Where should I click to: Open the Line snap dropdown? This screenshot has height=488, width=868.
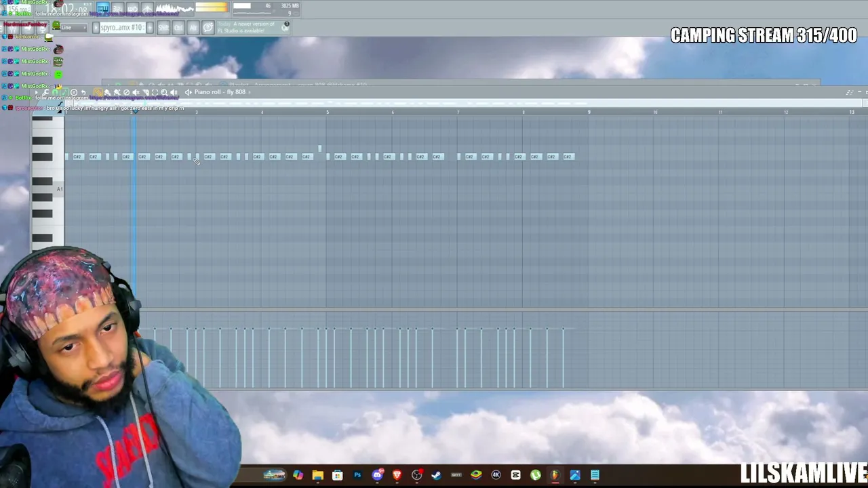74,28
